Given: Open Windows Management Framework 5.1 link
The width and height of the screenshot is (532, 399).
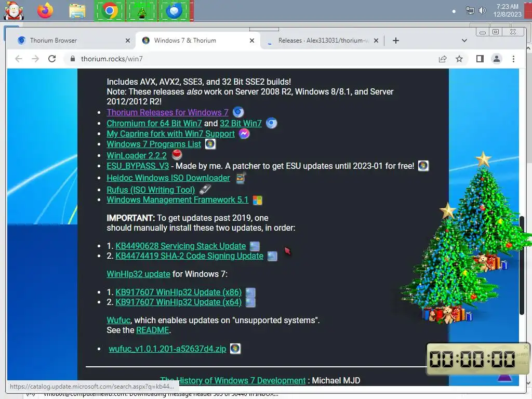Looking at the screenshot, I should pos(178,200).
